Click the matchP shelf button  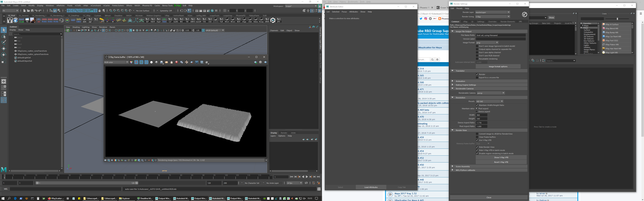(x=199, y=20)
